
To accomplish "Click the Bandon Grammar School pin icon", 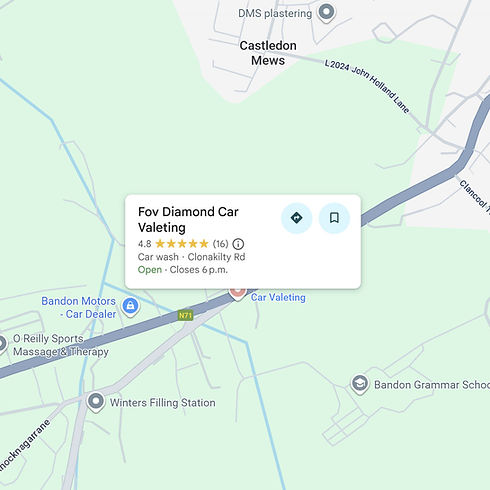I will click(x=360, y=384).
